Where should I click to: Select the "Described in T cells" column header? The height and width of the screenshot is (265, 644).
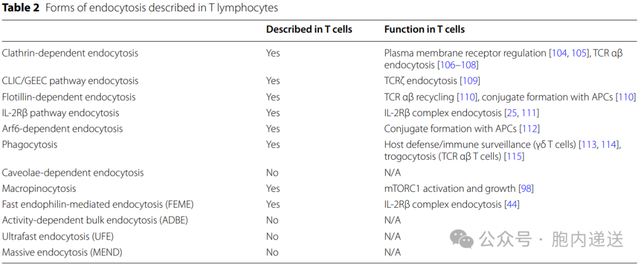point(309,29)
